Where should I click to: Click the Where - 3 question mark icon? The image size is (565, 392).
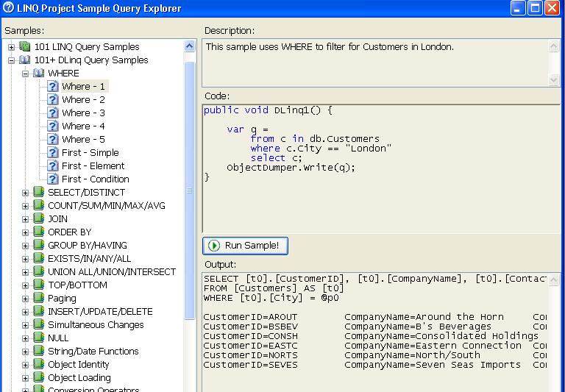pos(53,113)
